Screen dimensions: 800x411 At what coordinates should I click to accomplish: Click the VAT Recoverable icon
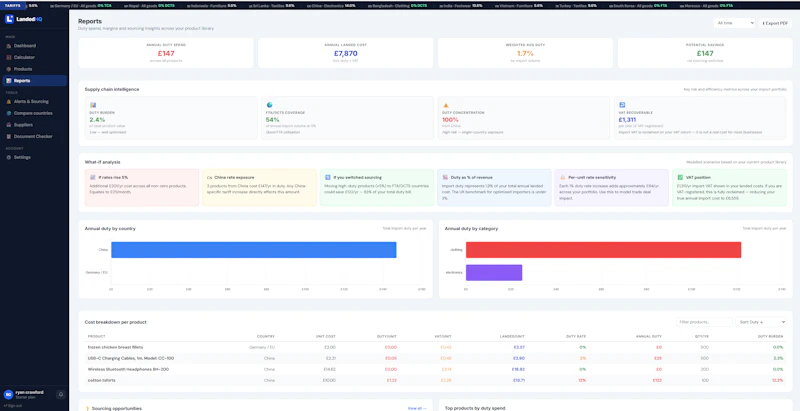[622, 105]
